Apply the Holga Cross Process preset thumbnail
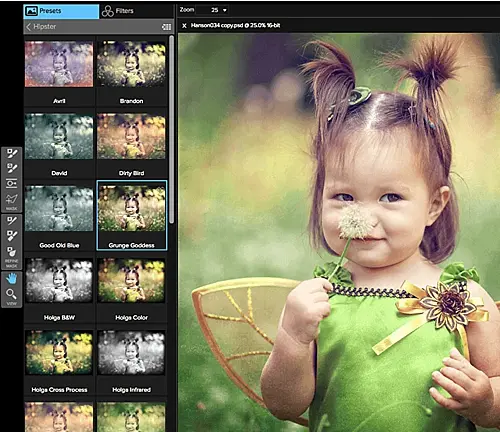This screenshot has height=432, width=500. coord(59,353)
